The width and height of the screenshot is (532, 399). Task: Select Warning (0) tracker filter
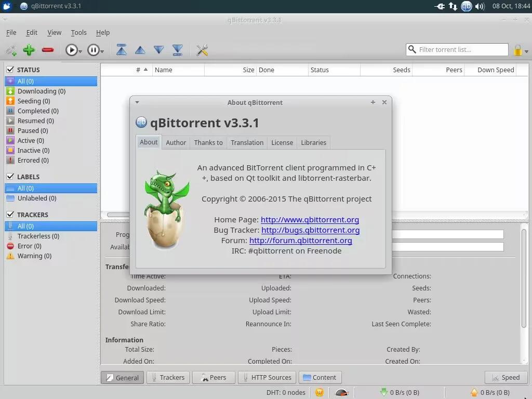(51, 256)
